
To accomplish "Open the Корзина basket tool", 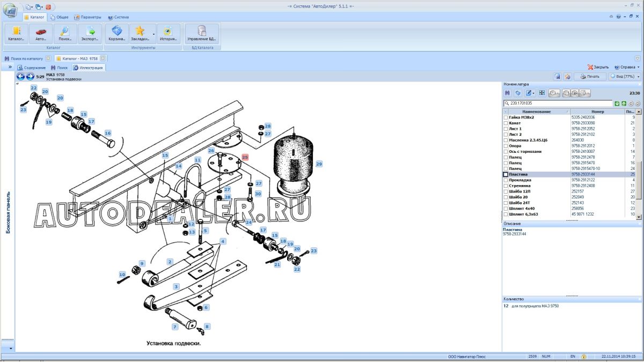I will pyautogui.click(x=116, y=33).
